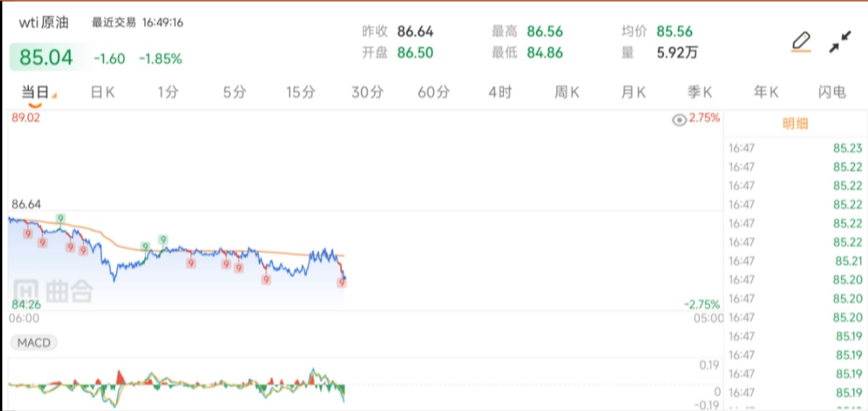Switch to the 闪电 tab
The height and width of the screenshot is (411, 868).
(832, 92)
